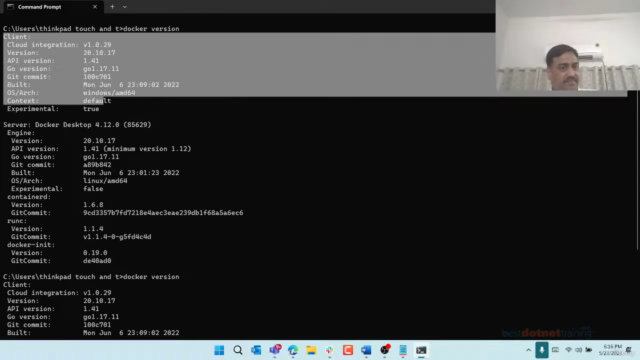Open the terminal profiles dropdown arrow

tap(124, 7)
